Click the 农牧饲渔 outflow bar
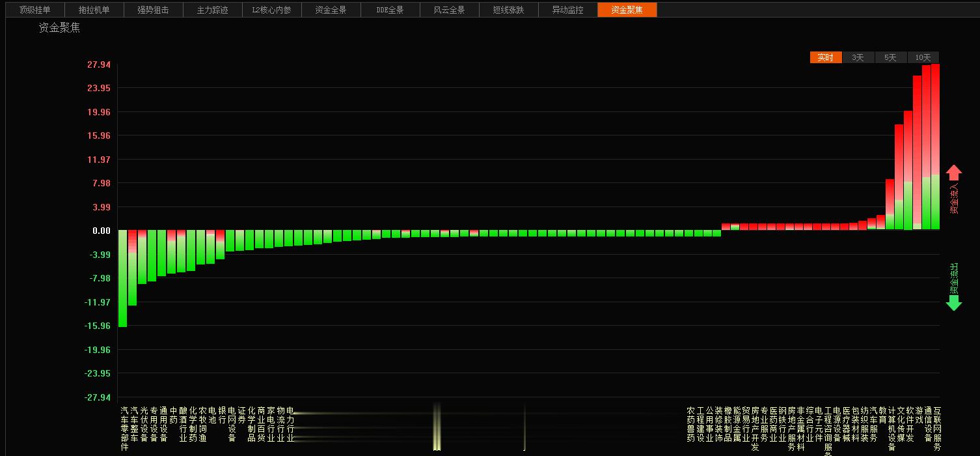Image resolution: width=980 pixels, height=456 pixels. pos(201,248)
